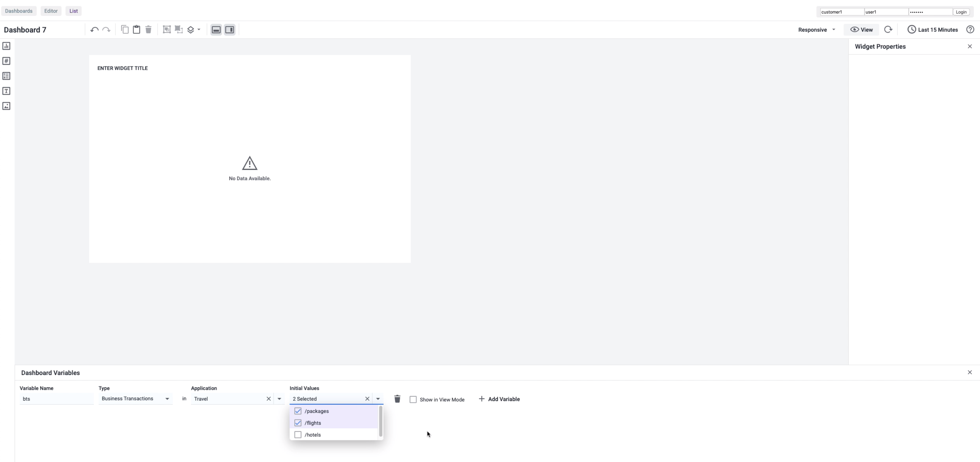The width and height of the screenshot is (980, 462).
Task: Expand the Application dropdown arrow
Action: [279, 399]
